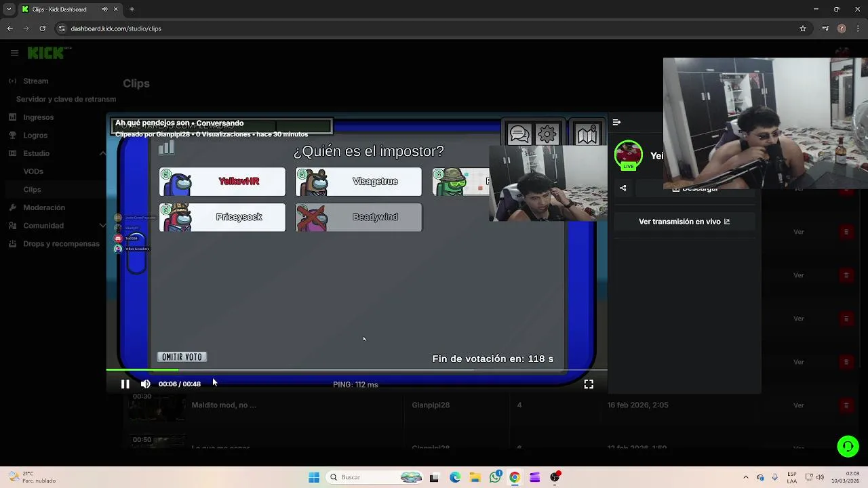Go back with the browser back arrow
Screen dimensions: 868x488
[9, 28]
